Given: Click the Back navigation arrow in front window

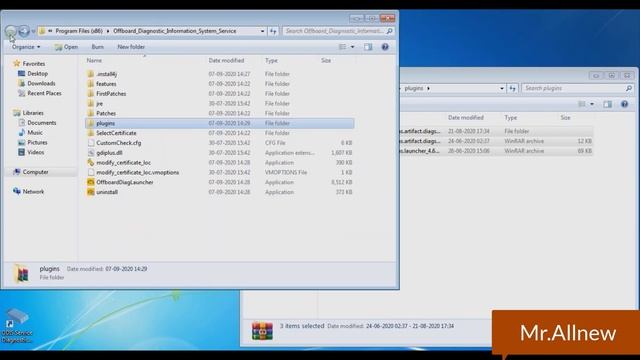Looking at the screenshot, I should click(11, 31).
